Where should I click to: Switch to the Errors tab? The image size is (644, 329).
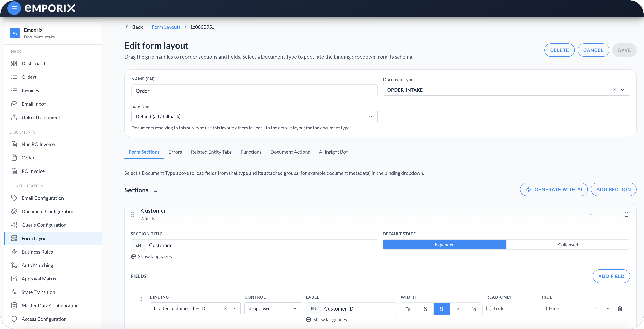click(175, 152)
